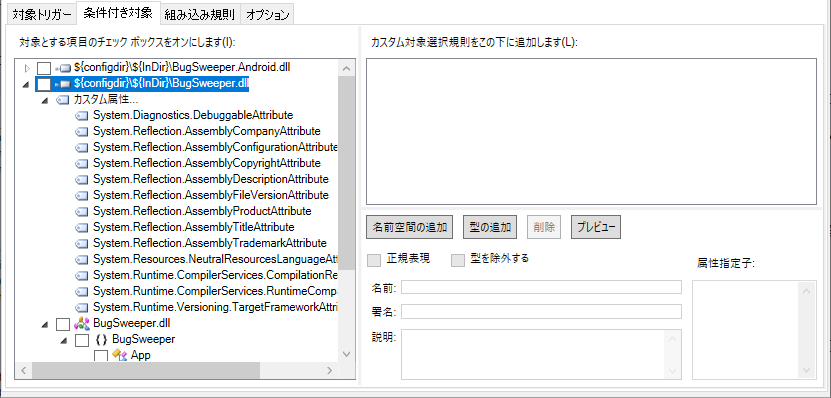Collapse the カスタム属性 node

pyautogui.click(x=45, y=100)
